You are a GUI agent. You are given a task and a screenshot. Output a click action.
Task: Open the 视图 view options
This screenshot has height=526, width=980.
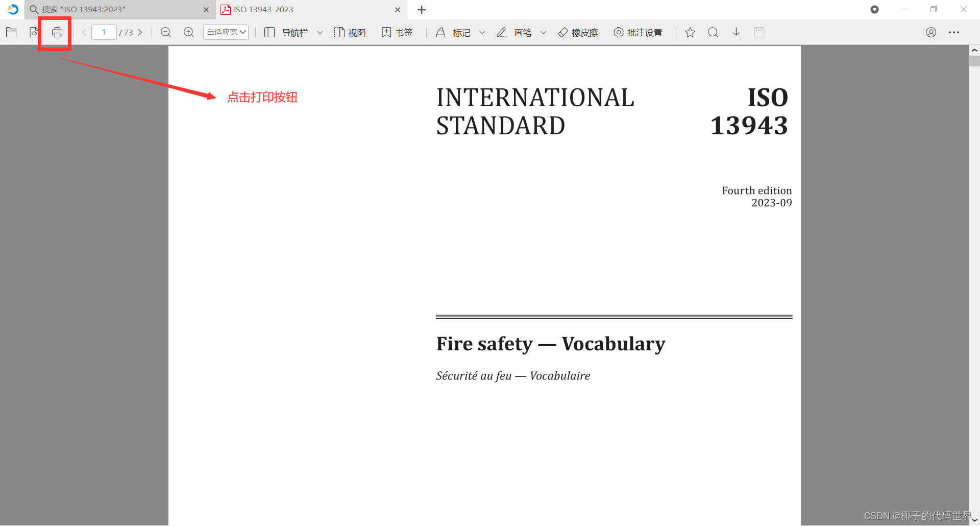[x=350, y=32]
